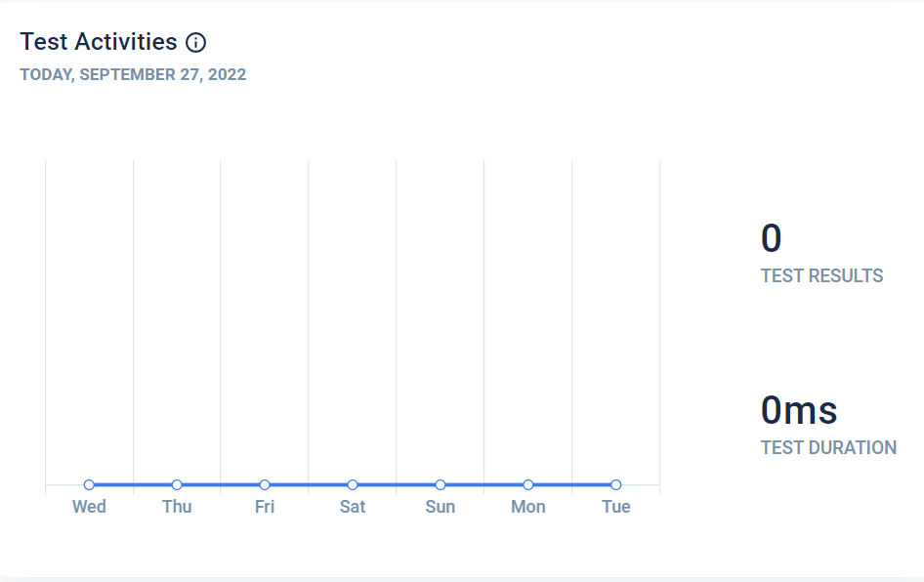Click the info icon beside Test Activities
Viewport: 924px width, 582px height.
[196, 43]
